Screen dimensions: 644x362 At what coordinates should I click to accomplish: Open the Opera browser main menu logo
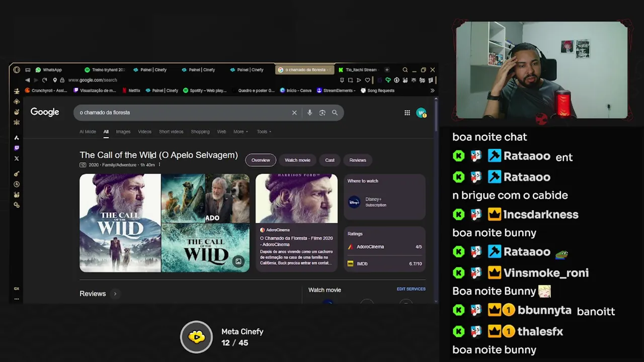17,70
